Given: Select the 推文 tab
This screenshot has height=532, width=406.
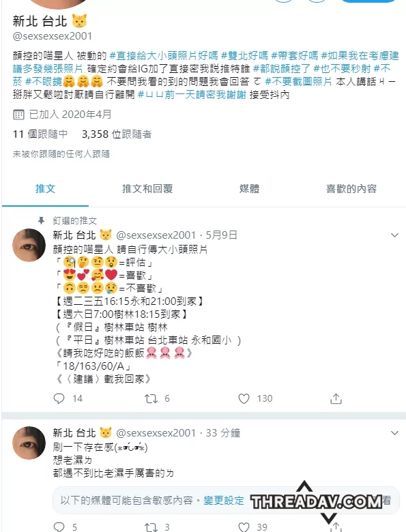Looking at the screenshot, I should pyautogui.click(x=45, y=189).
